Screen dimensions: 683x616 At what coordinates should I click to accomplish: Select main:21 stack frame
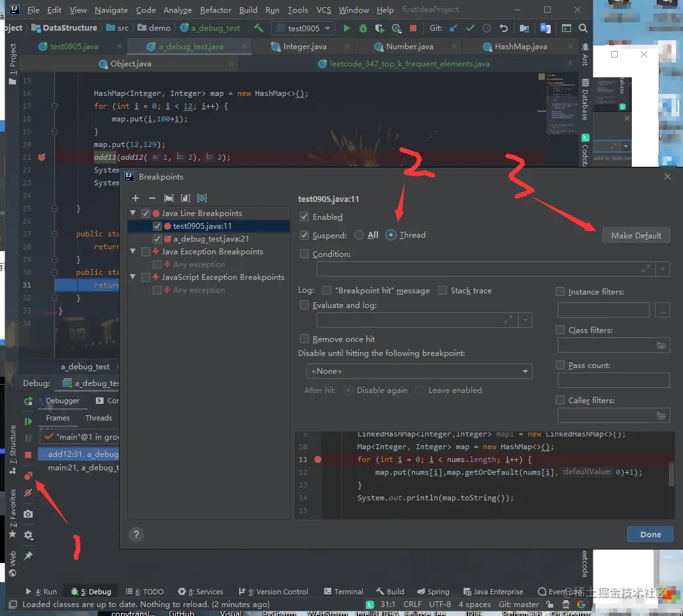[79, 468]
